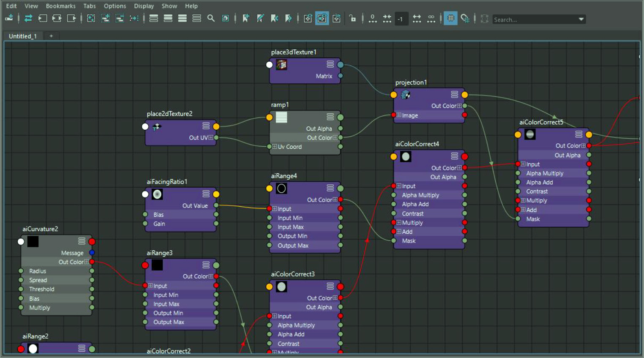
Task: Decrease traversal depth arrows icon
Action: [387, 18]
